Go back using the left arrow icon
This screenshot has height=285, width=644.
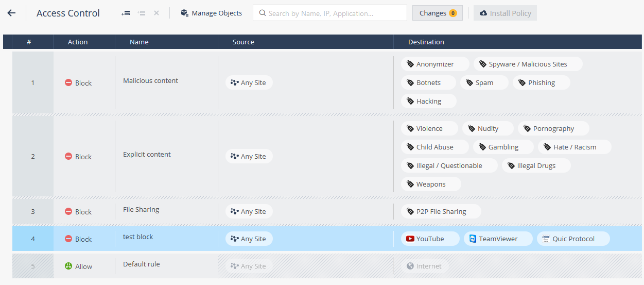11,13
